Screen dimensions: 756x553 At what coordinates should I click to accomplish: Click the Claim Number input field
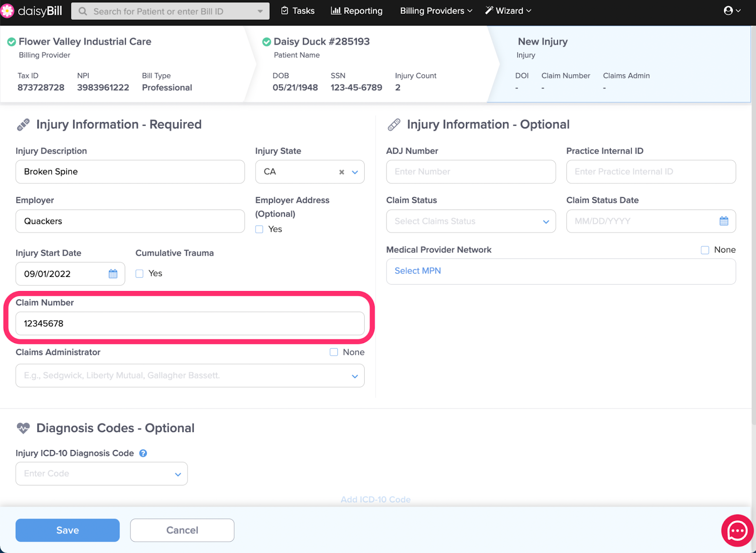tap(190, 324)
